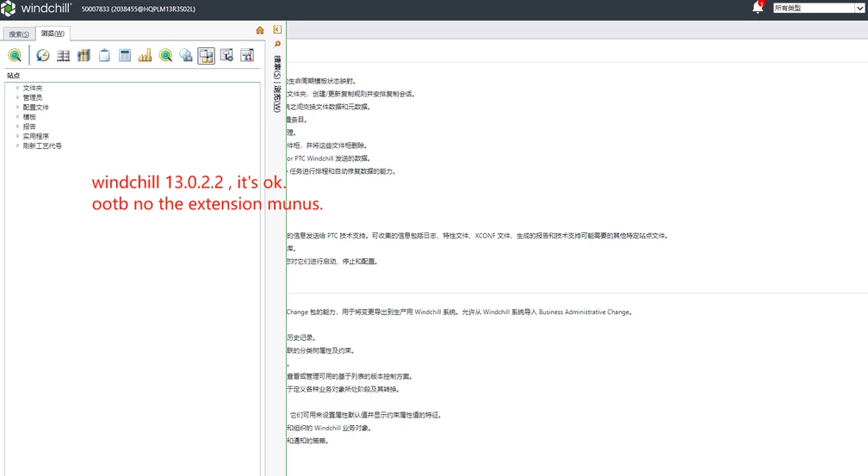Open the window with gear icon
The height and width of the screenshot is (476, 868).
click(227, 55)
